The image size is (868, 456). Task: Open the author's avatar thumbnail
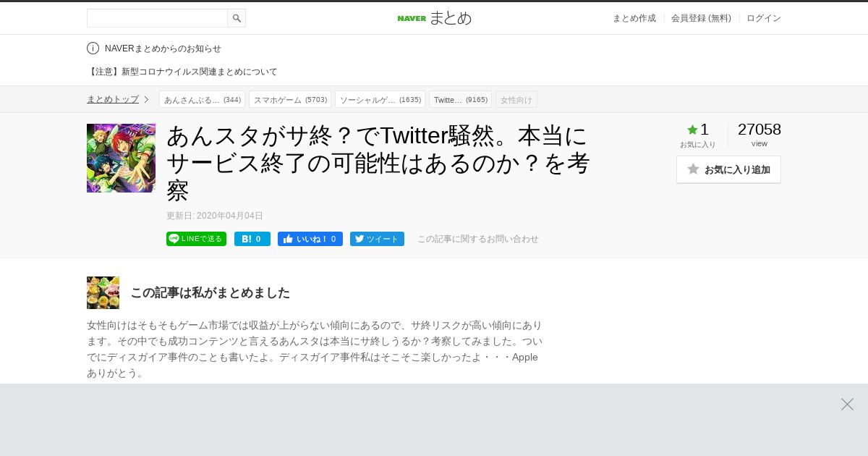pyautogui.click(x=103, y=292)
